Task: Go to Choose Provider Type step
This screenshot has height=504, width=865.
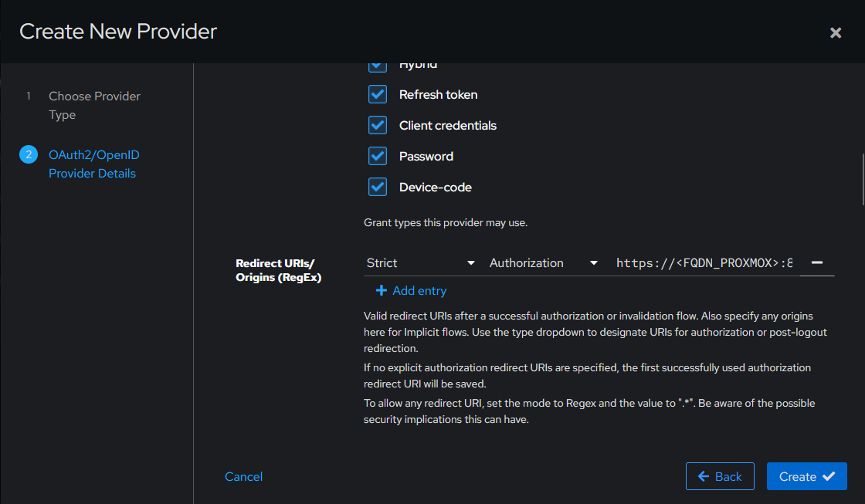Action: 94,105
